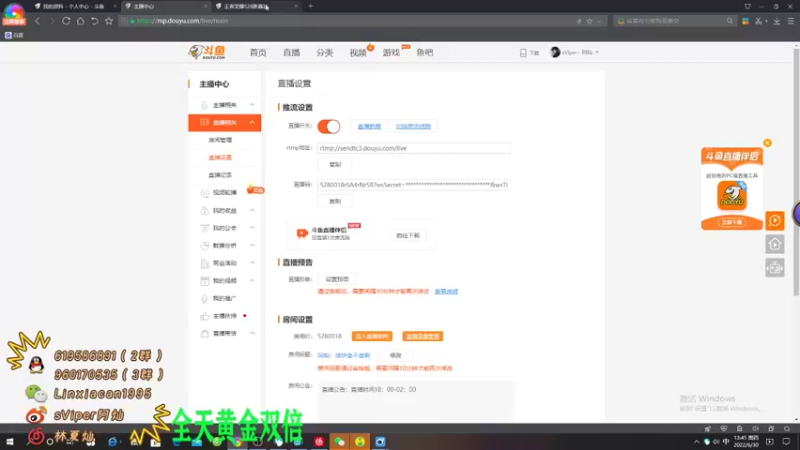
Task: Open the thumbs-up sidebar item with red dot
Action: pos(224,316)
